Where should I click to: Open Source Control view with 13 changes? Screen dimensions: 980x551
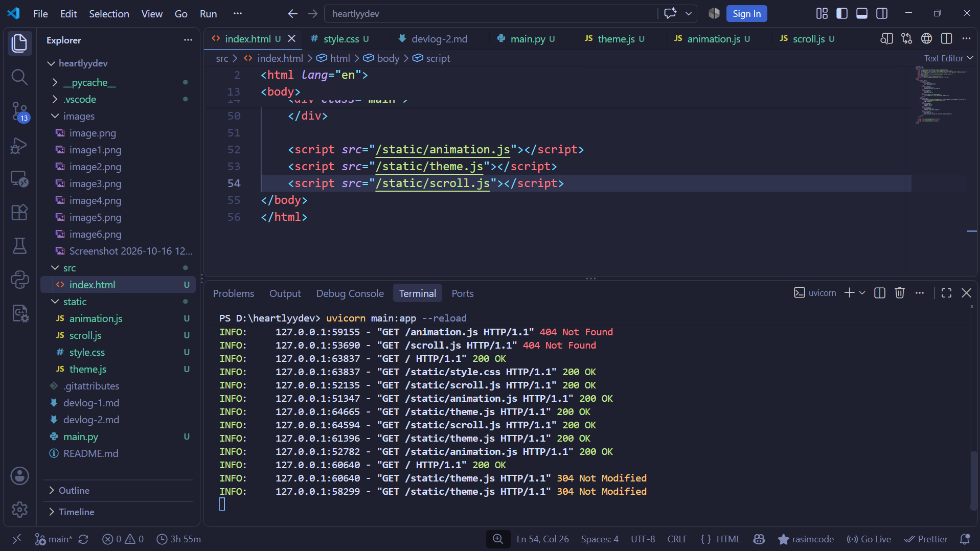pyautogui.click(x=19, y=111)
